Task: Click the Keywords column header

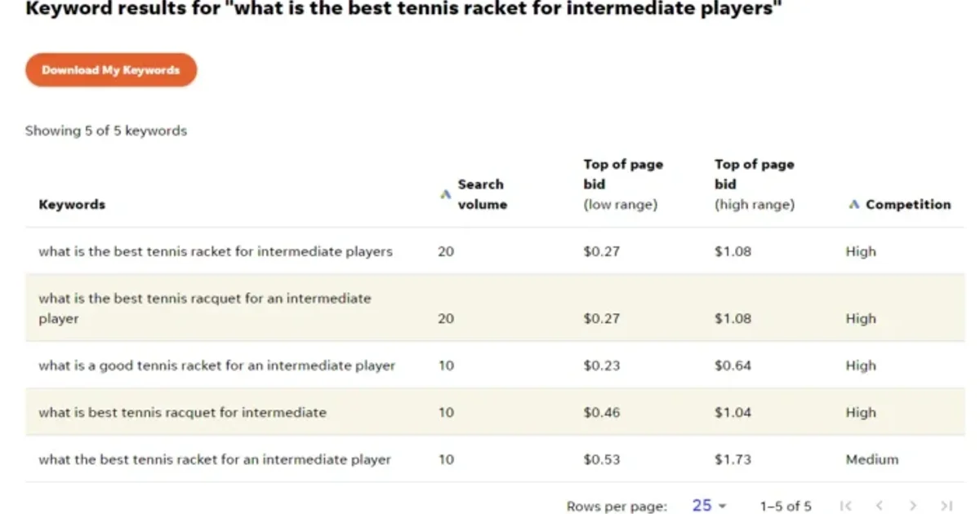Action: pos(72,205)
